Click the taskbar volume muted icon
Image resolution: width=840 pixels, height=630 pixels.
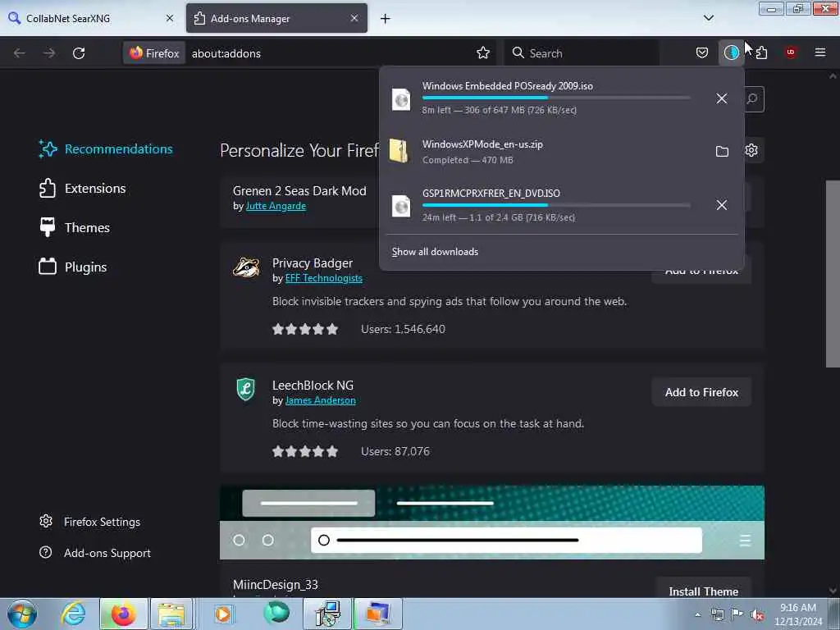[757, 614]
